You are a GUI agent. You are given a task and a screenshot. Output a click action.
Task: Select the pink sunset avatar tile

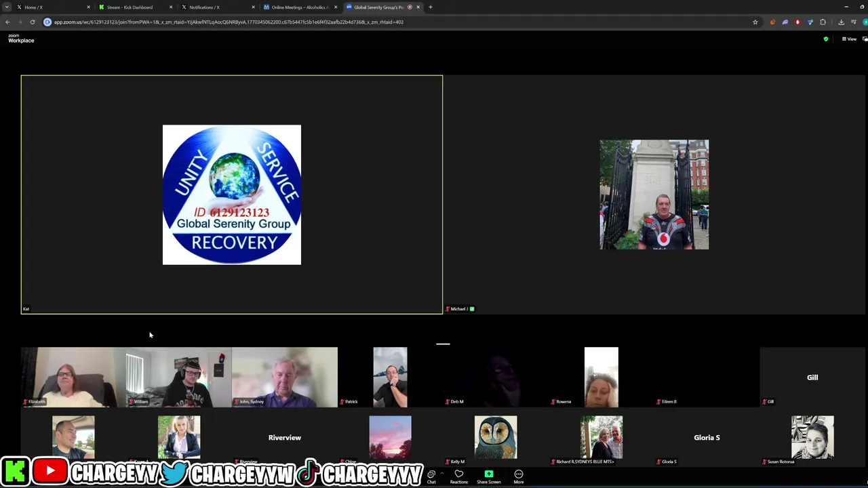coord(390,438)
